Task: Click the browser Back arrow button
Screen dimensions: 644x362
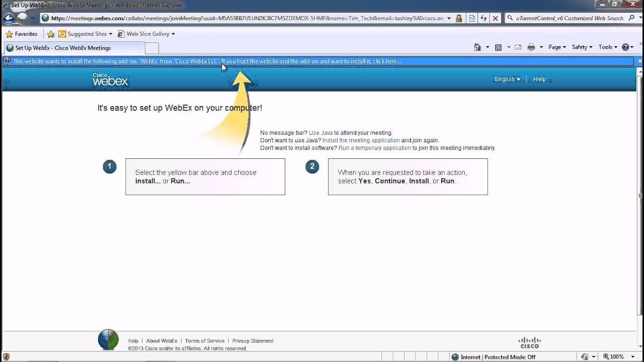Action: click(x=9, y=18)
